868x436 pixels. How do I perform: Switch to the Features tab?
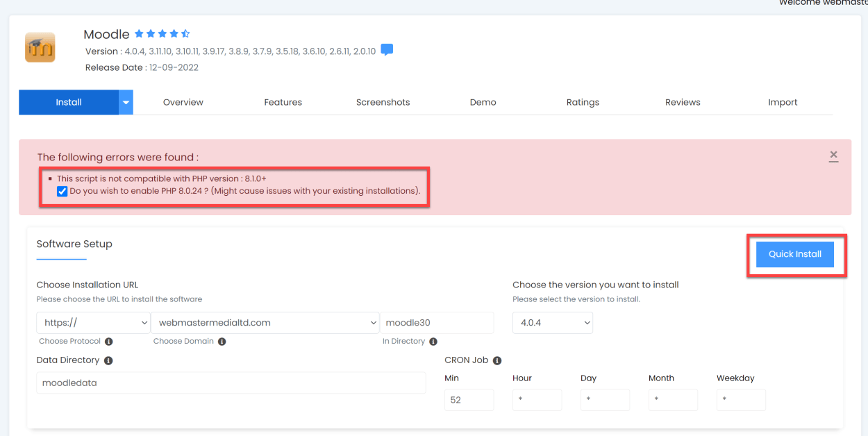click(x=283, y=102)
